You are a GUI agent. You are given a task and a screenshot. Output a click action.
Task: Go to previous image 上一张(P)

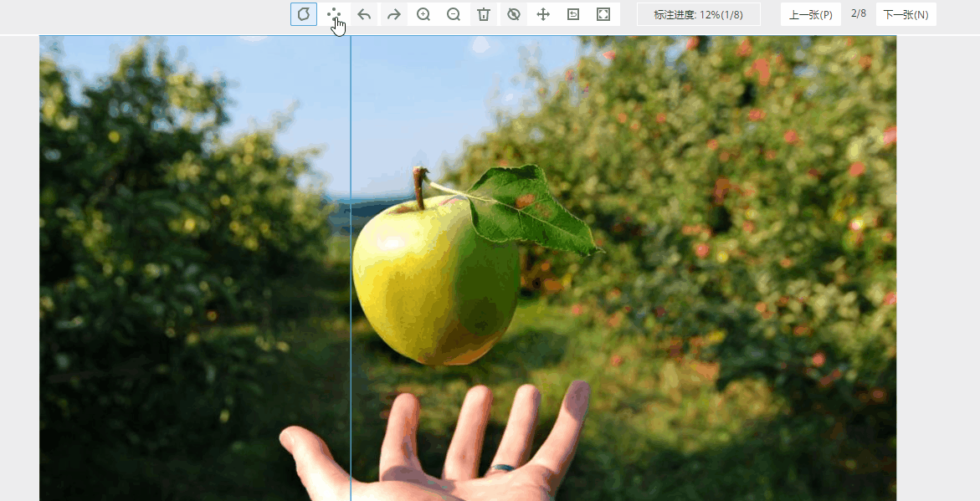811,14
